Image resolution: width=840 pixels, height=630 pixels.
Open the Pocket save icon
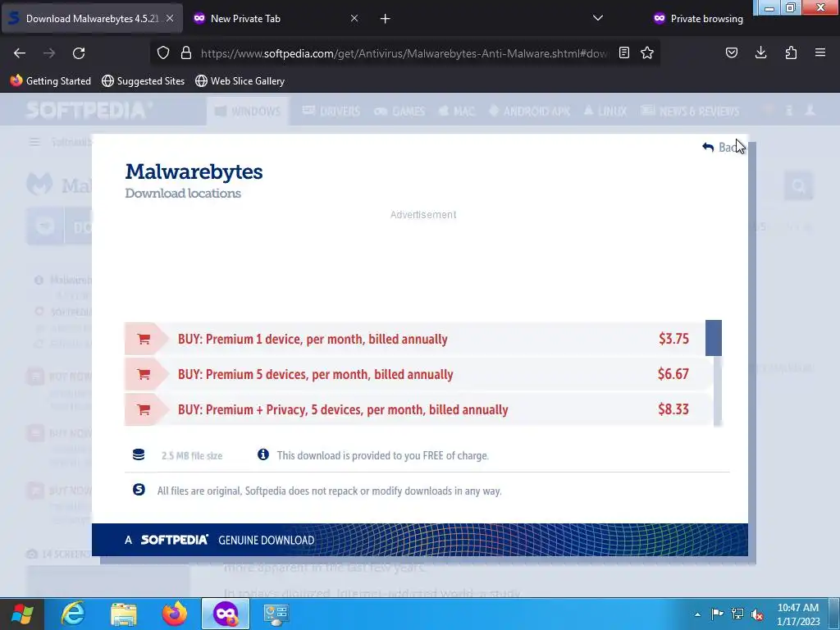point(732,52)
